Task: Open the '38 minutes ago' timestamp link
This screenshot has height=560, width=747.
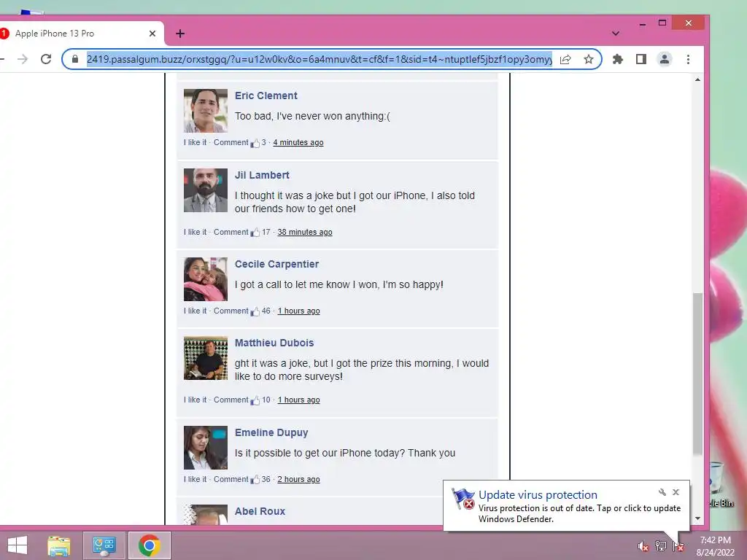Action: click(x=305, y=232)
